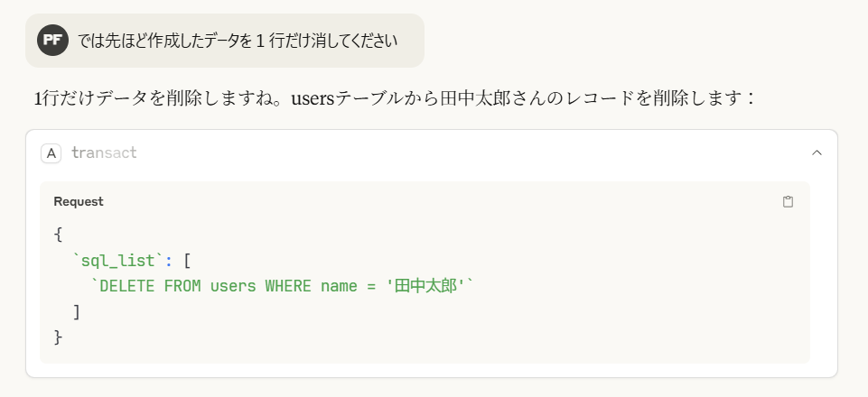Click the sql_list key in the JSON
This screenshot has height=397, width=868.
(x=118, y=261)
